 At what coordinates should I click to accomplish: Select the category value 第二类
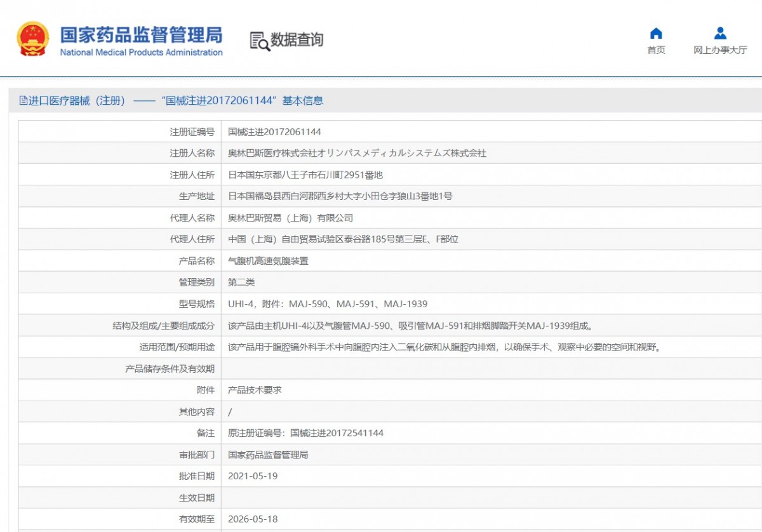(x=241, y=283)
